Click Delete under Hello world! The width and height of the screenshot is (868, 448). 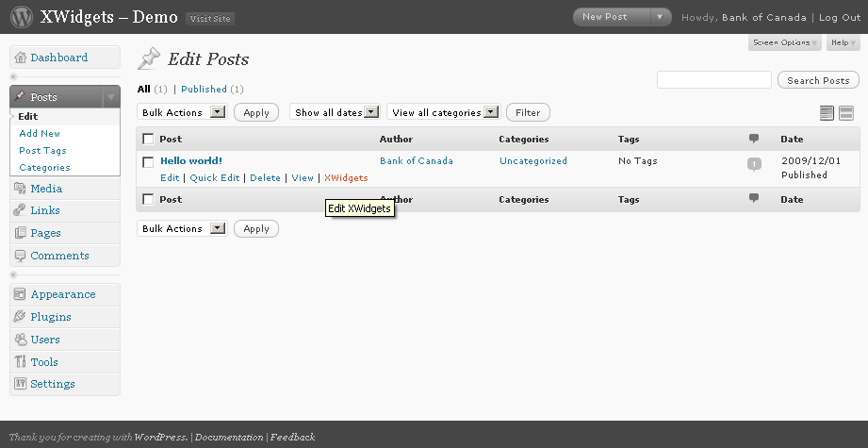tap(265, 177)
